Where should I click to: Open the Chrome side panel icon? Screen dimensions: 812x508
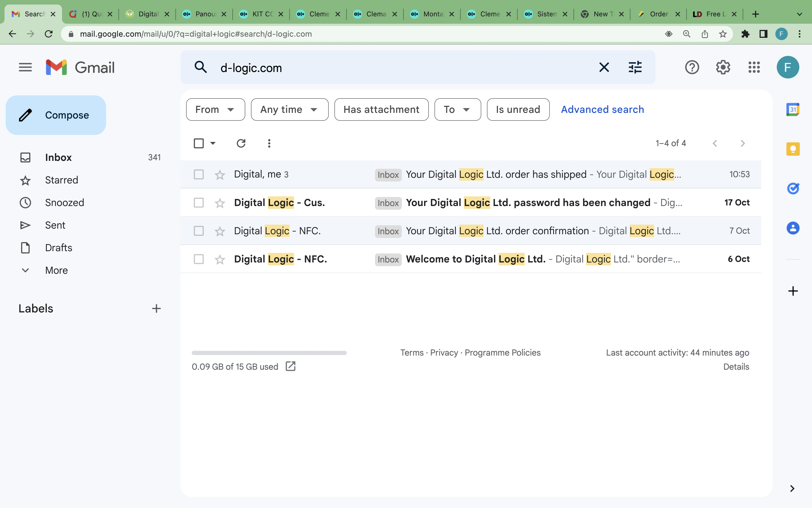tap(763, 34)
